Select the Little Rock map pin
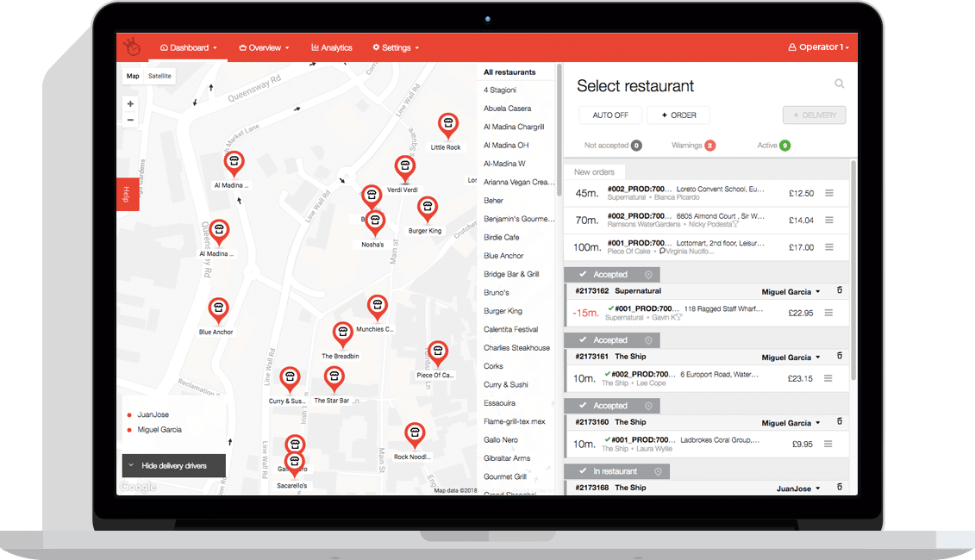The width and height of the screenshot is (975, 560). (x=447, y=126)
